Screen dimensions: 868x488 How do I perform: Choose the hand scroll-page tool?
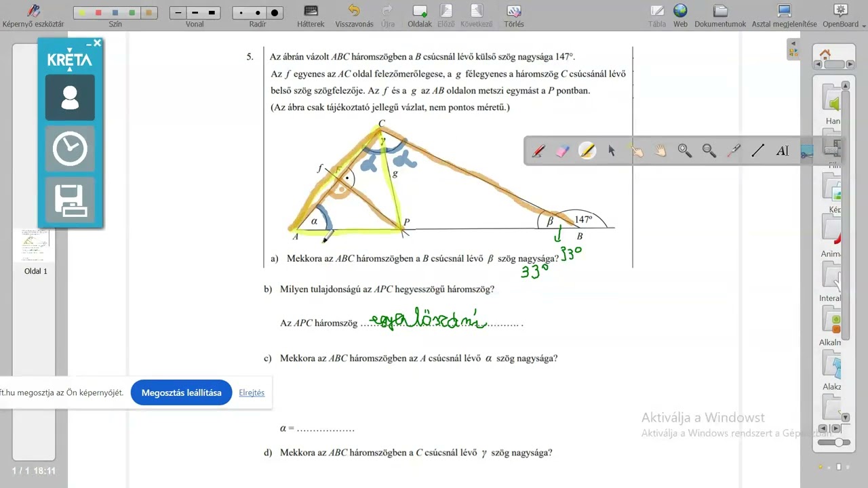(660, 150)
